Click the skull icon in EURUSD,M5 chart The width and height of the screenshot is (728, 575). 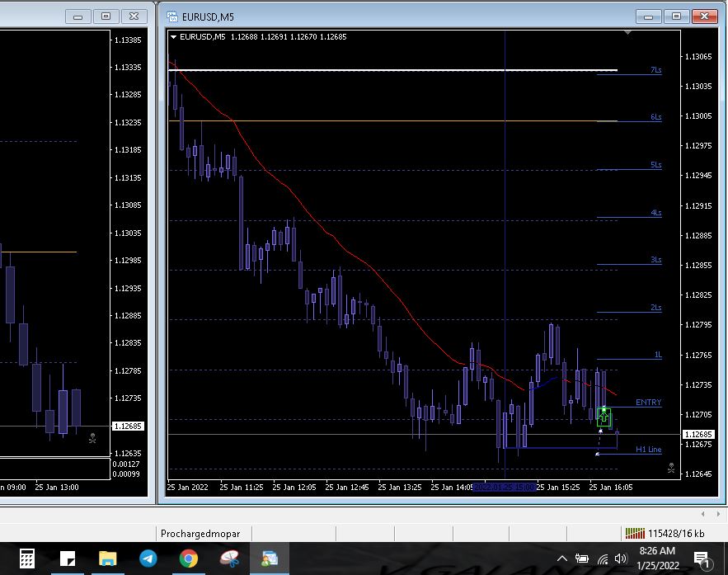(671, 469)
